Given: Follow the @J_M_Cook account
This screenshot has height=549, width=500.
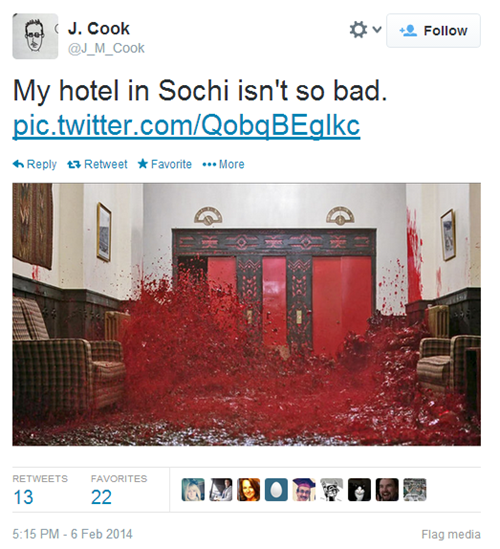Looking at the screenshot, I should point(433,30).
